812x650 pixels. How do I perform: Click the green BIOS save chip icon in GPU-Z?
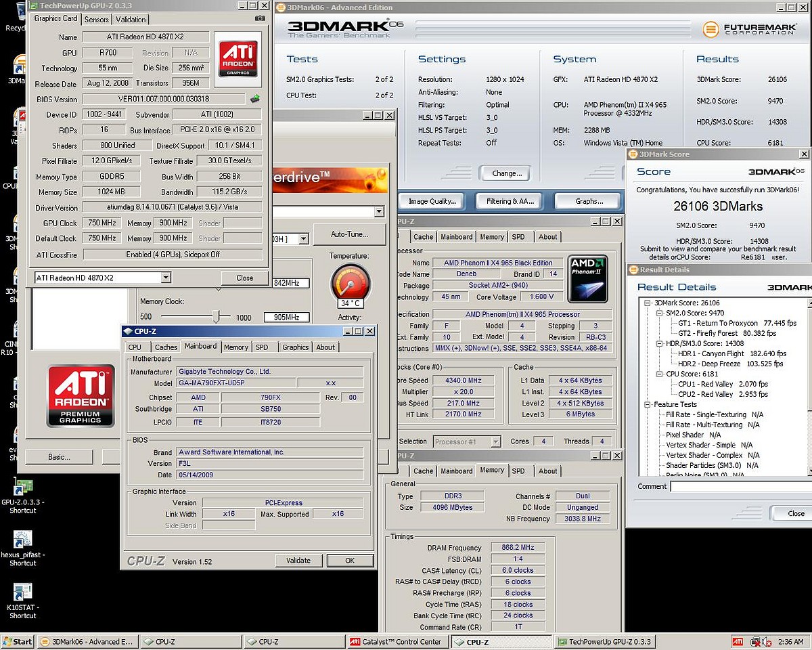click(x=254, y=99)
